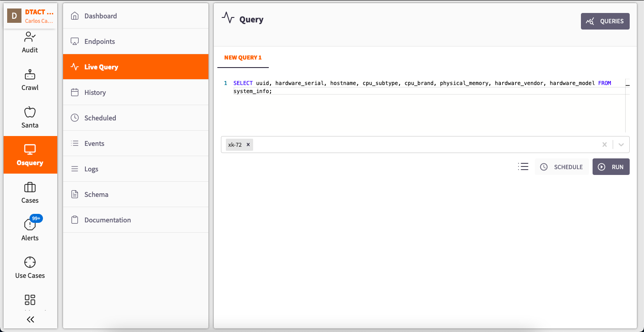Click the endpoint selection input field
Screen dimensions: 644x332
coord(425,145)
